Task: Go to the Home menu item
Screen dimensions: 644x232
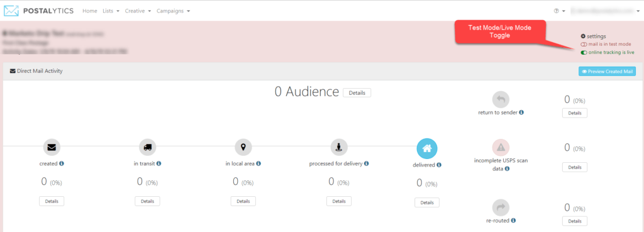Action: click(89, 11)
